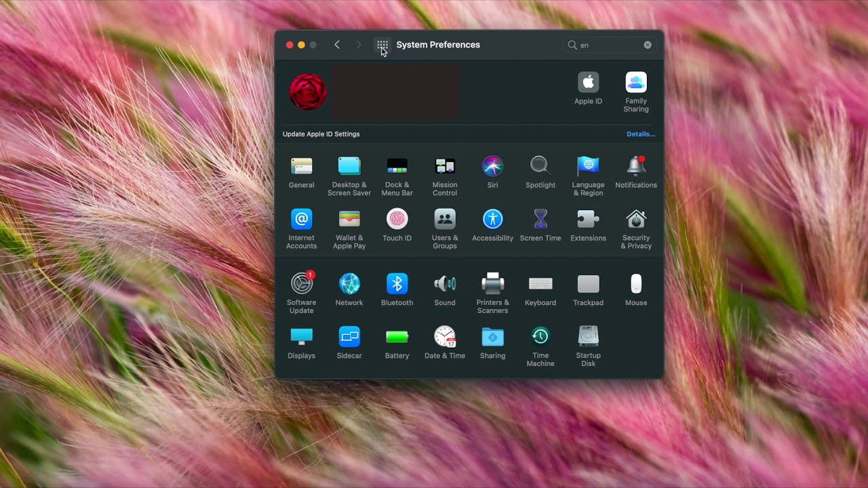Click the 'Update Apple ID Settings' text
This screenshot has height=488, width=868.
(321, 134)
